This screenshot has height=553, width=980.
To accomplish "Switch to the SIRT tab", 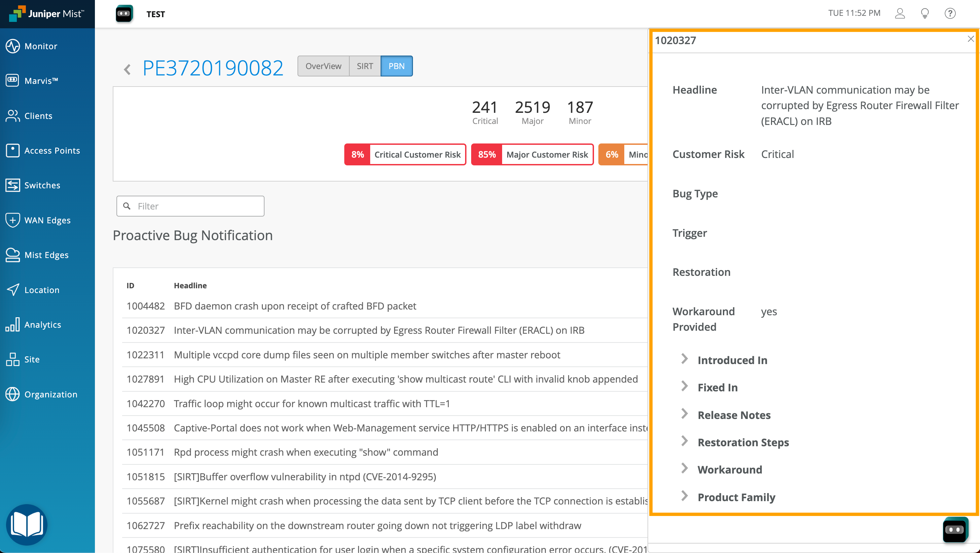I will [x=364, y=66].
